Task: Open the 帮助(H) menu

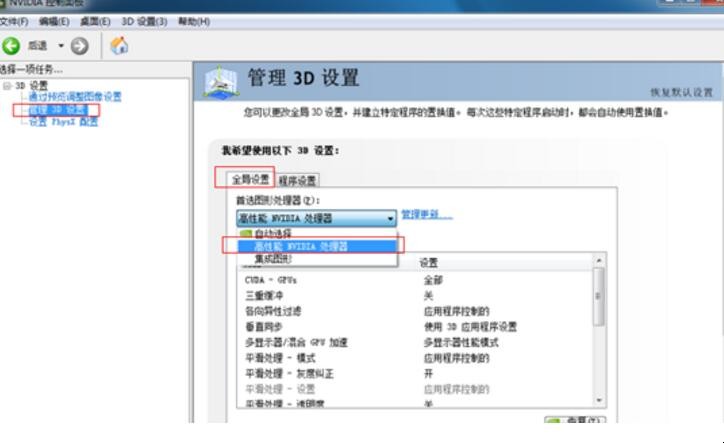Action: click(x=194, y=21)
